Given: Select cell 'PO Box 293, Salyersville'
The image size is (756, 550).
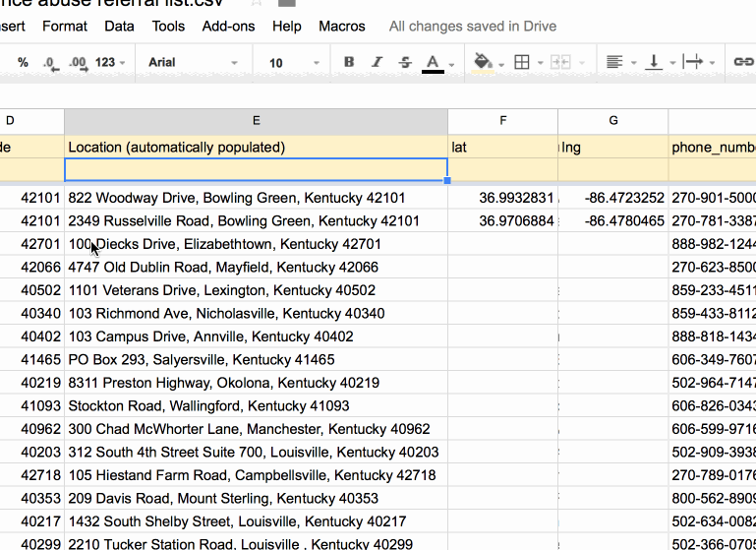Looking at the screenshot, I should coord(256,360).
